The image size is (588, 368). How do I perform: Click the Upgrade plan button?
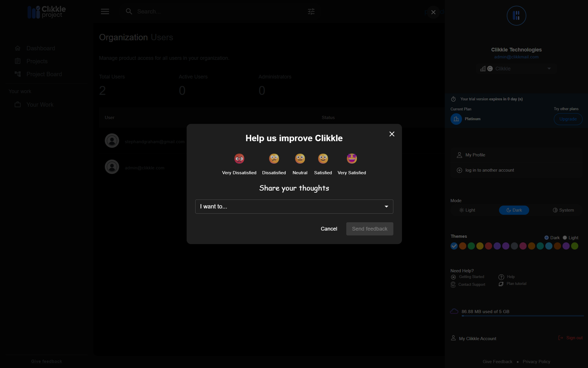click(x=568, y=119)
